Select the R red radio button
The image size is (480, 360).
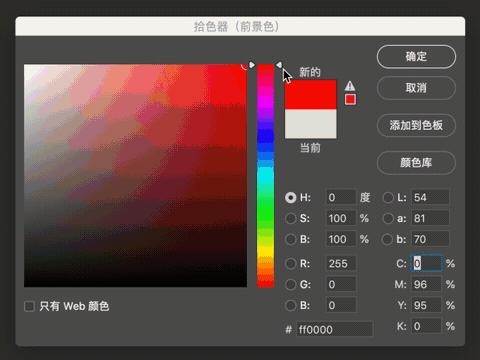[291, 263]
